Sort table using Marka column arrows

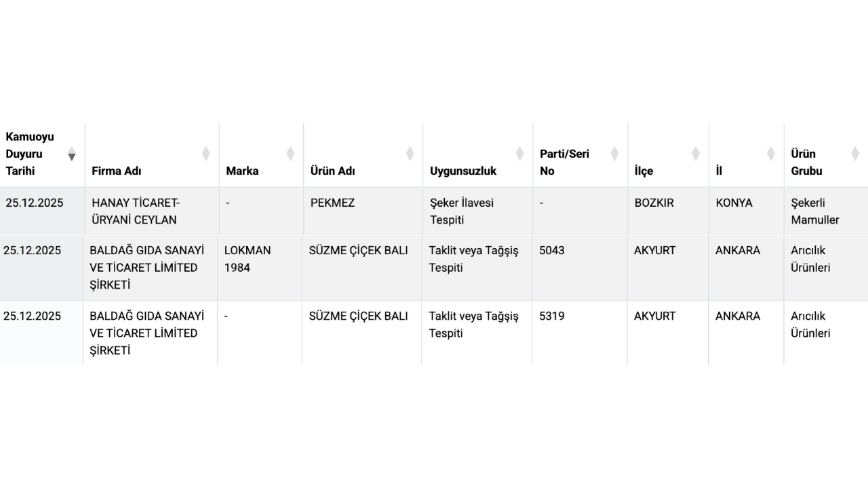(290, 154)
